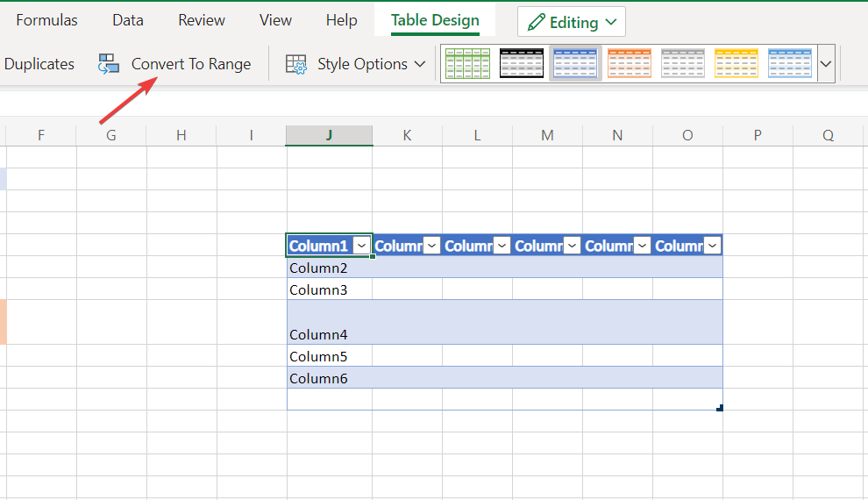Click the pencil icon in Editing button

coord(536,22)
